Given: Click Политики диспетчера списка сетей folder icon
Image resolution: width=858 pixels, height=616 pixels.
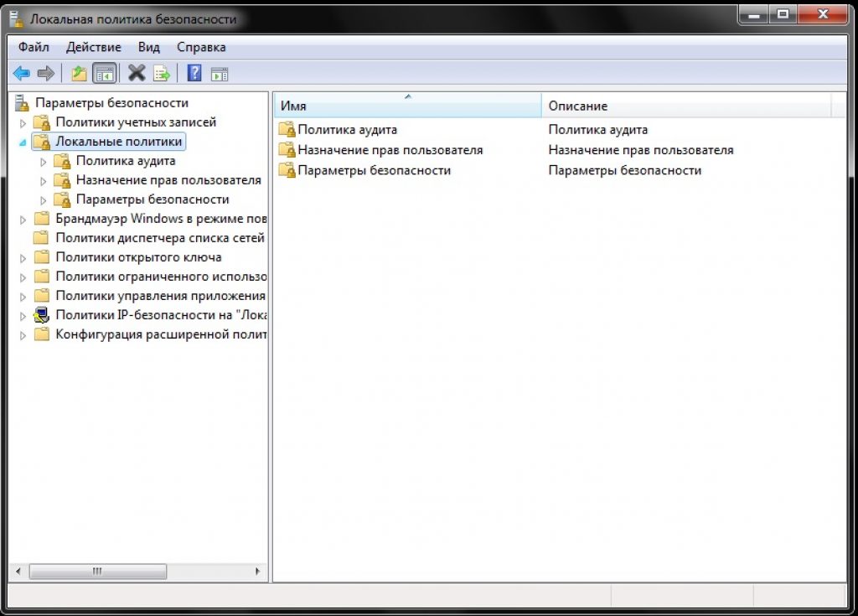Looking at the screenshot, I should pyautogui.click(x=42, y=238).
